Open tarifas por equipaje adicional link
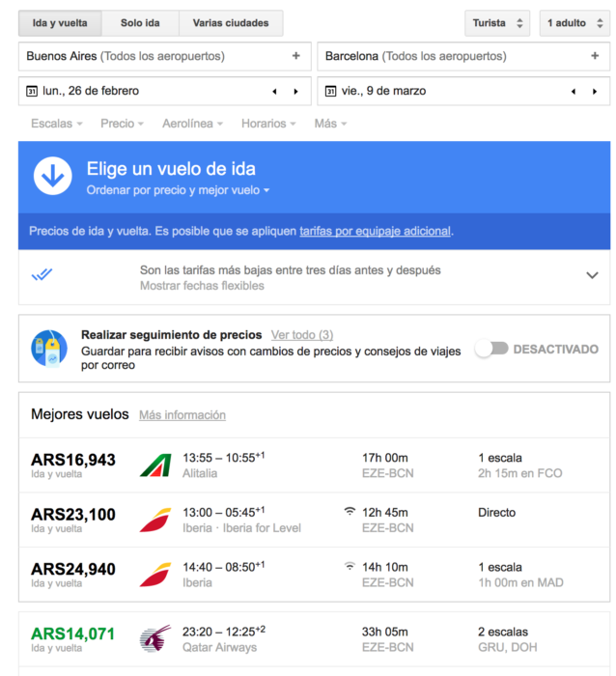 tap(375, 231)
